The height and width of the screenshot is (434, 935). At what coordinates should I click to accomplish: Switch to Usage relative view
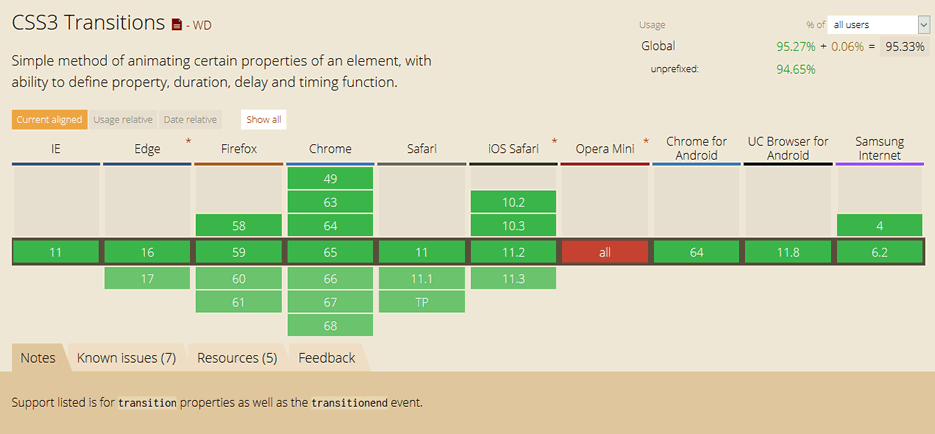tap(123, 119)
